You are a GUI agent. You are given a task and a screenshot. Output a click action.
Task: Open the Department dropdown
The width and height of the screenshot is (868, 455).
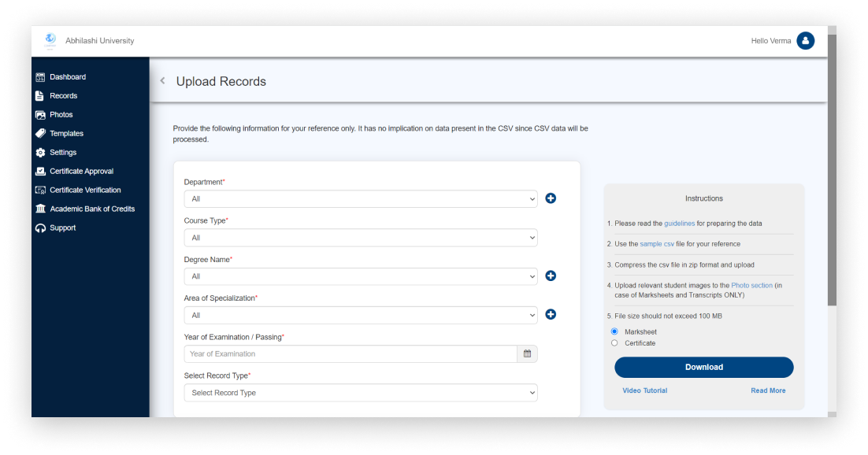(360, 198)
